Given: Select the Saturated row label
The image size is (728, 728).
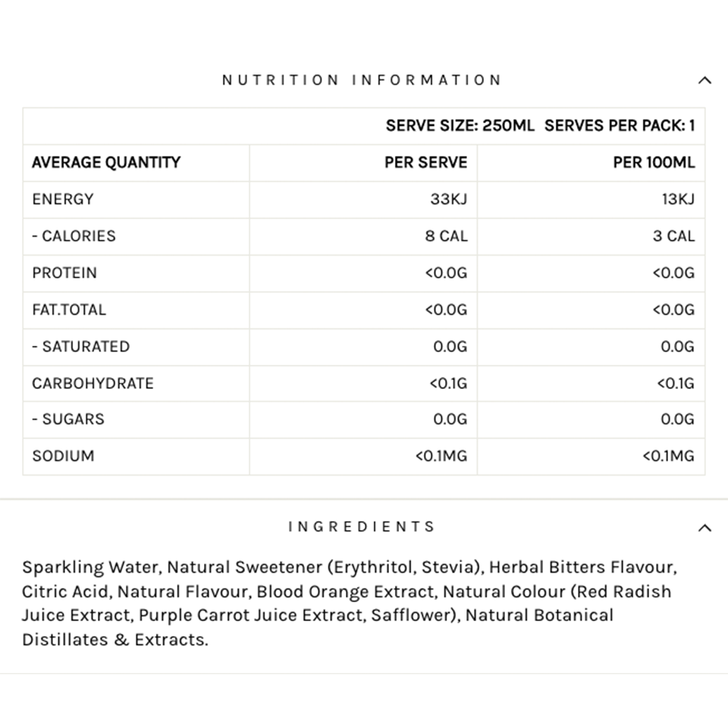Looking at the screenshot, I should (x=81, y=347).
